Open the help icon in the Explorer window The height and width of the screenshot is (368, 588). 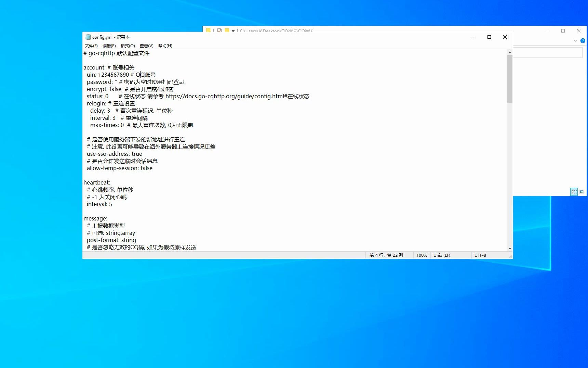tap(583, 41)
